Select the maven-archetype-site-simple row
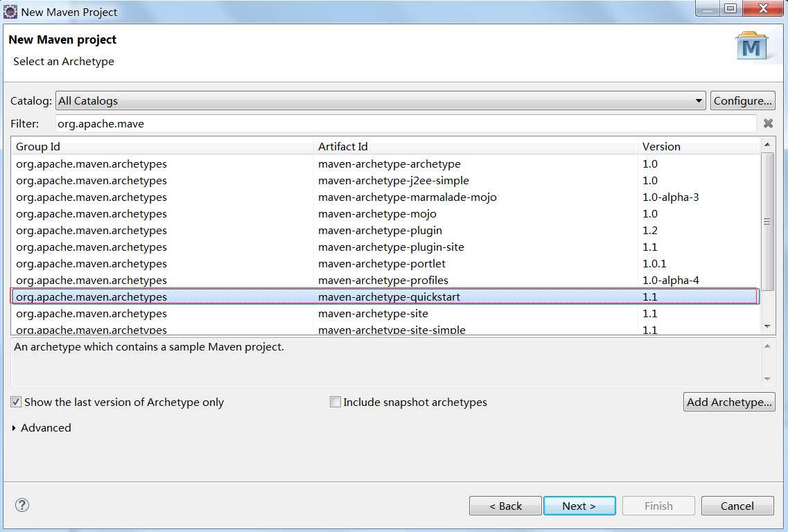788x532 pixels. tap(385, 329)
